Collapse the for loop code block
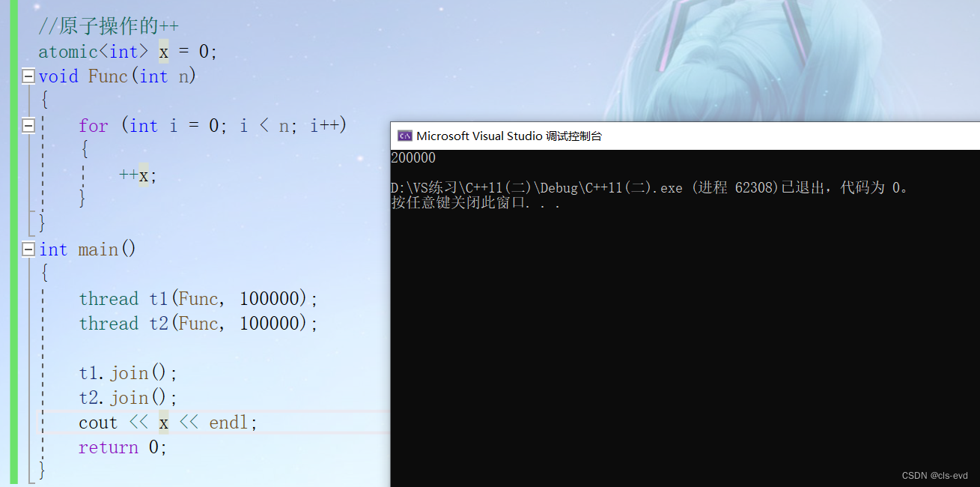 point(28,126)
